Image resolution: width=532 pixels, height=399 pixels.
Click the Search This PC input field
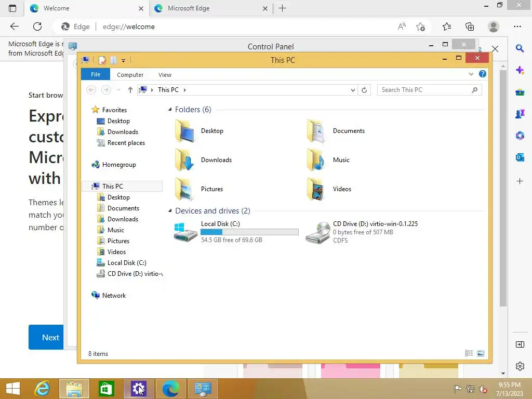[x=429, y=90]
